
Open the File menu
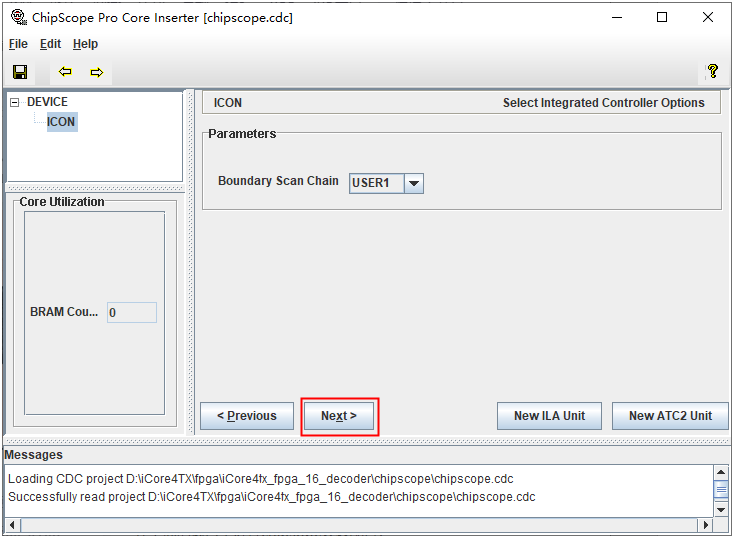(x=18, y=44)
